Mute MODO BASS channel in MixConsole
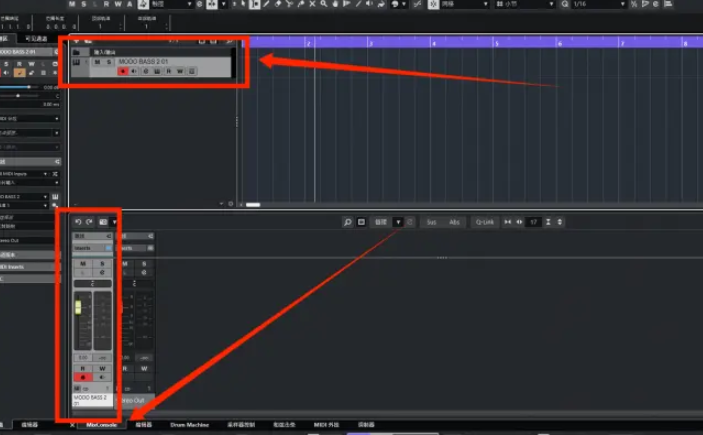 82,264
